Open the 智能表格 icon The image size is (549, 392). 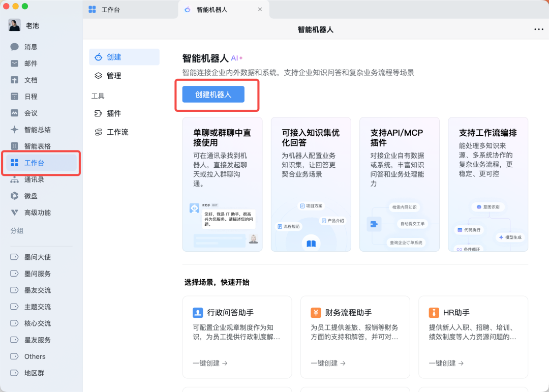pos(15,146)
